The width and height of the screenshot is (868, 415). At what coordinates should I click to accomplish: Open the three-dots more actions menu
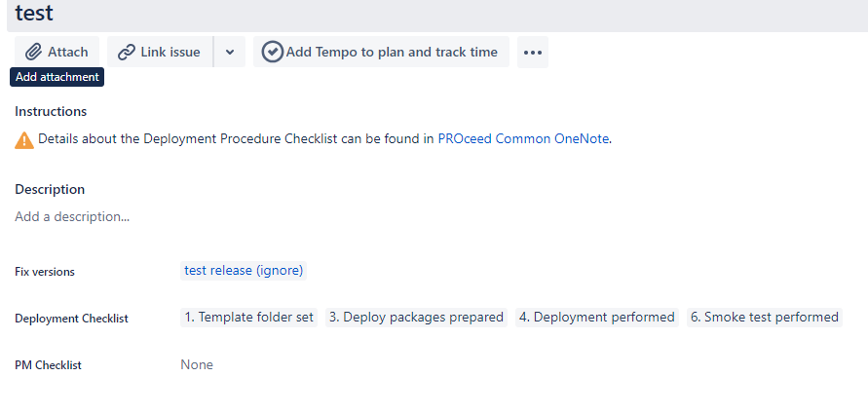click(x=533, y=53)
